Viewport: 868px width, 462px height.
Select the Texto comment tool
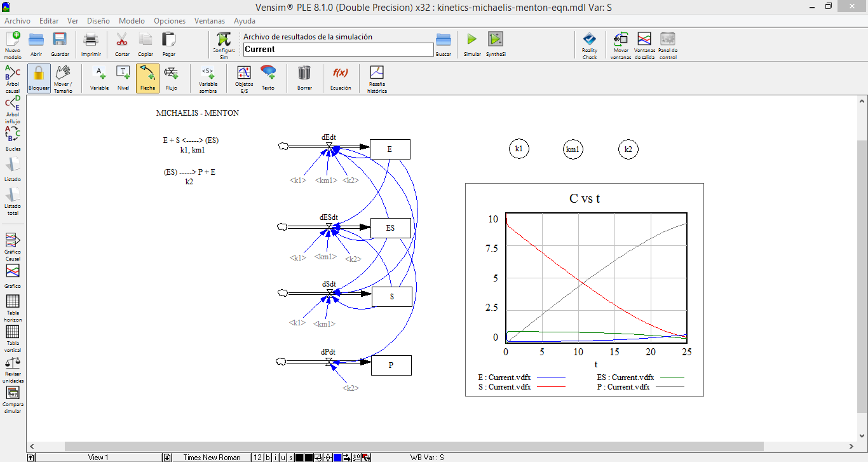pos(268,78)
